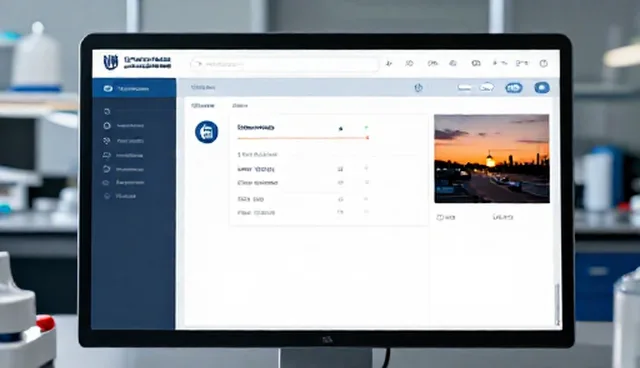Click the fifth header icon right of search
Viewport: 640px width, 368px height.
tap(476, 63)
